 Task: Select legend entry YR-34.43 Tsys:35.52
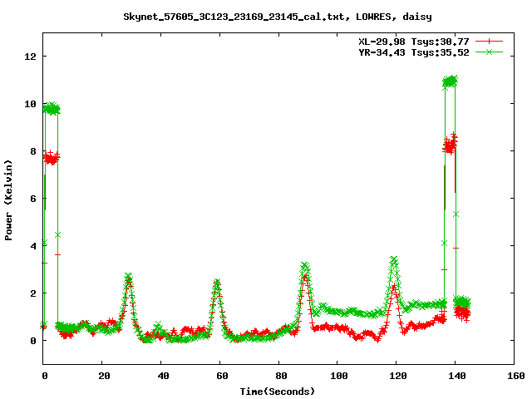pyautogui.click(x=414, y=52)
